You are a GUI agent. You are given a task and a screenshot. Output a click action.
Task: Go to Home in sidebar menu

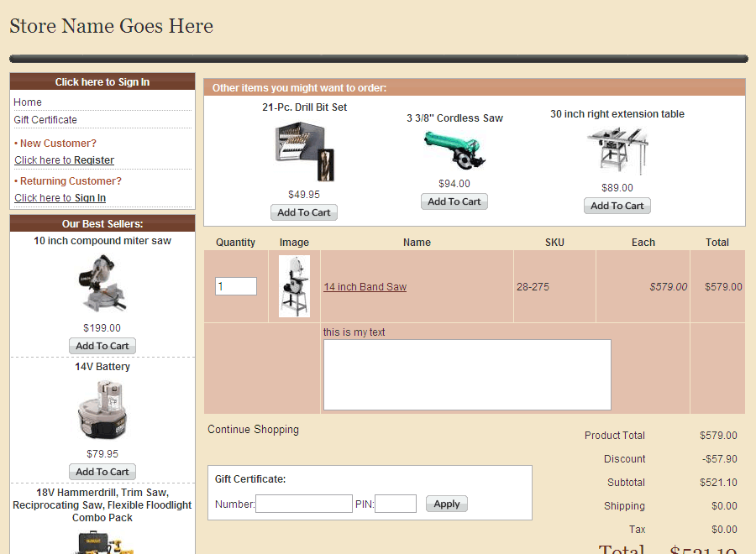click(28, 102)
